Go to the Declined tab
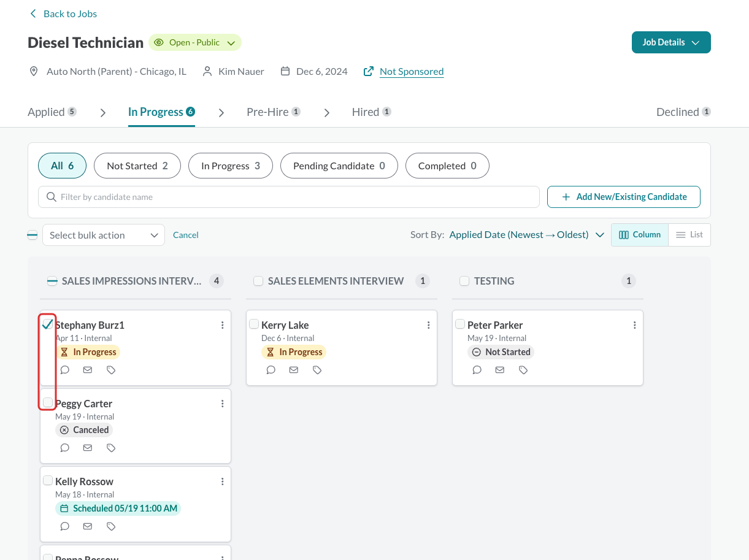The height and width of the screenshot is (560, 749). (x=683, y=112)
